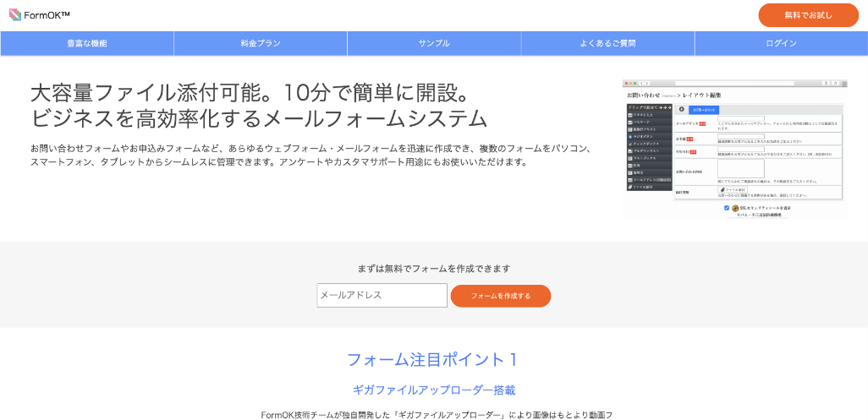This screenshot has width=868, height=420.
Task: Click the まずは無料でフォームを作成できます text
Action: click(x=434, y=269)
